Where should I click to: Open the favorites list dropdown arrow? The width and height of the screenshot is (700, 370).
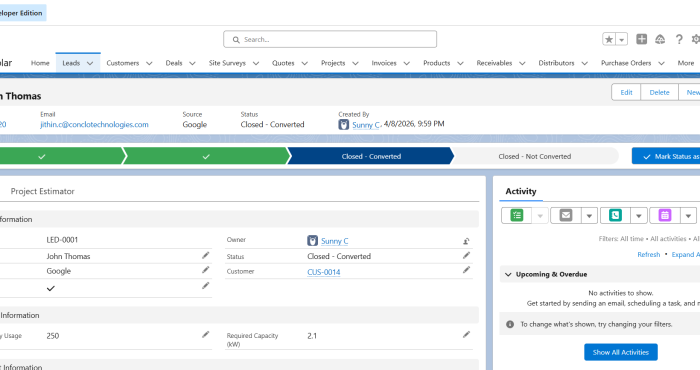[621, 39]
